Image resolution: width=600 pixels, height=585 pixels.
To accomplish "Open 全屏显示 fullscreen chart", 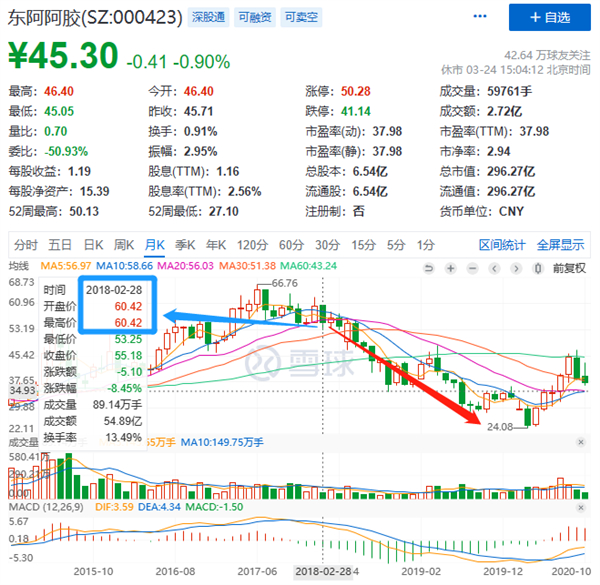I will 561,245.
